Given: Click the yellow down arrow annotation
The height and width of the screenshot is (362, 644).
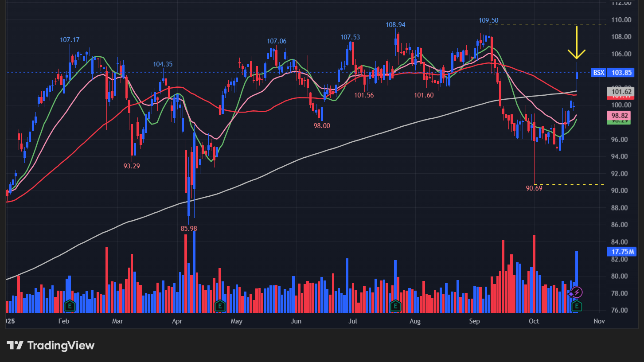Looking at the screenshot, I should [577, 43].
